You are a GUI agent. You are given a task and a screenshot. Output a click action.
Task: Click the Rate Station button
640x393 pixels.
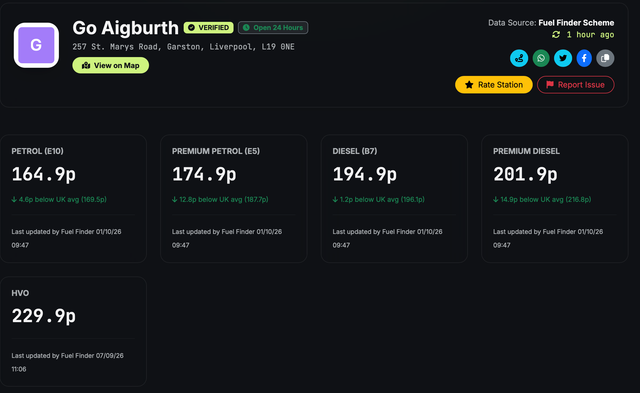pyautogui.click(x=494, y=85)
